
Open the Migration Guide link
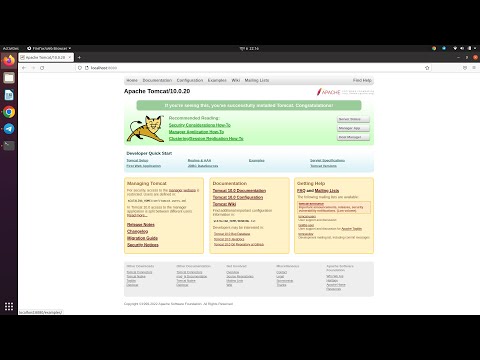tap(142, 238)
